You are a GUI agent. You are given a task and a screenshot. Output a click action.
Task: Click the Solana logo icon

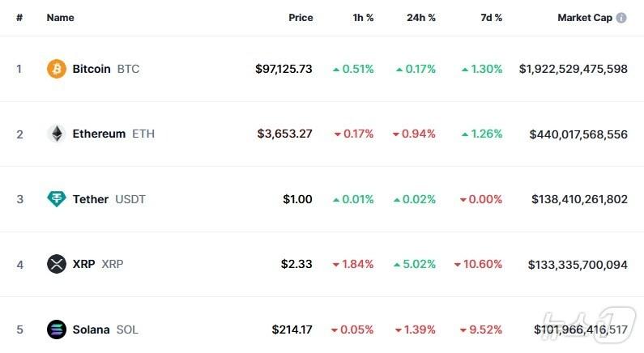[x=56, y=330]
